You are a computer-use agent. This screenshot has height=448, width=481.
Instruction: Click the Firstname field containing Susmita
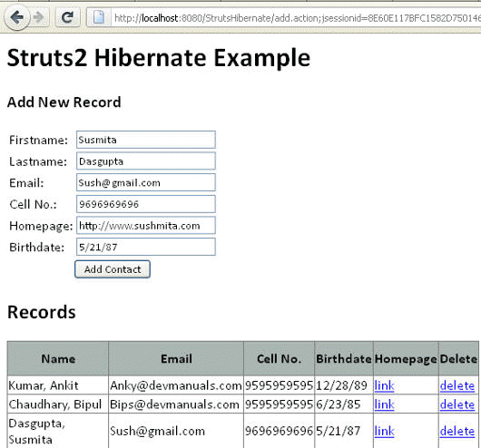[x=146, y=140]
